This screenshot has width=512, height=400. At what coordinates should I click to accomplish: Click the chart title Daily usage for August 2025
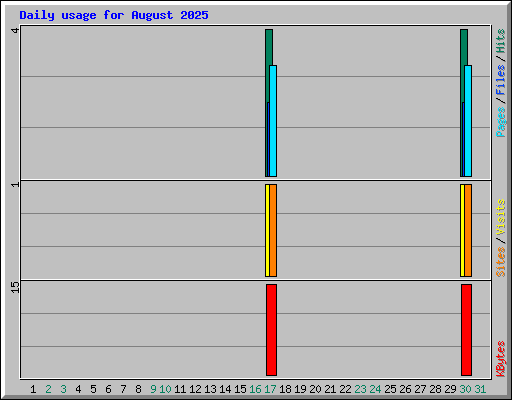tap(114, 15)
